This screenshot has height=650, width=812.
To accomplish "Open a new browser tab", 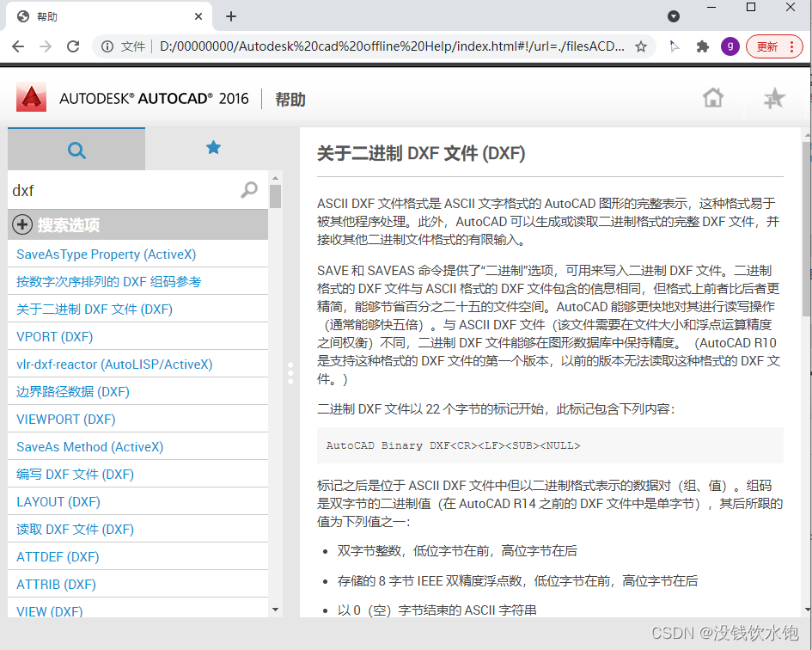I will pyautogui.click(x=231, y=16).
